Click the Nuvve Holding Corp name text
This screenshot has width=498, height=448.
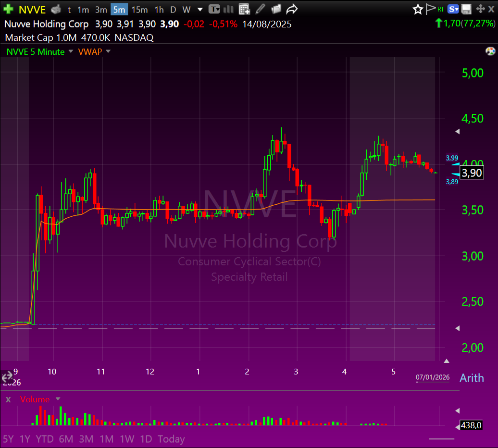[x=46, y=24]
